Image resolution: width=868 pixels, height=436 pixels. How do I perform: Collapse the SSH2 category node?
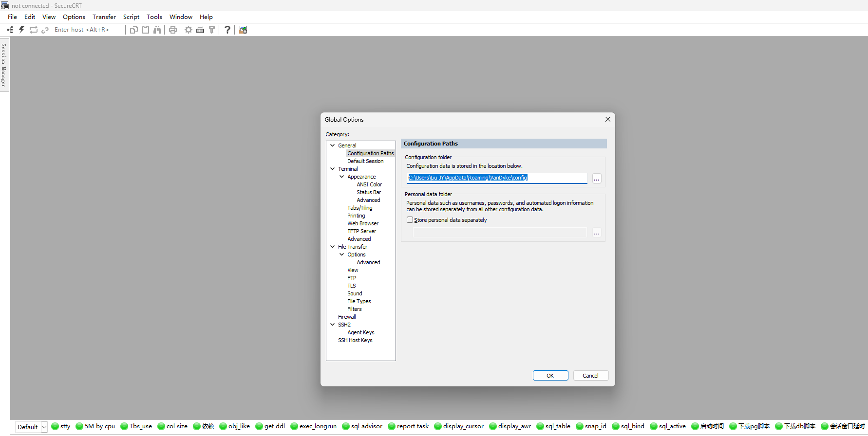point(333,325)
